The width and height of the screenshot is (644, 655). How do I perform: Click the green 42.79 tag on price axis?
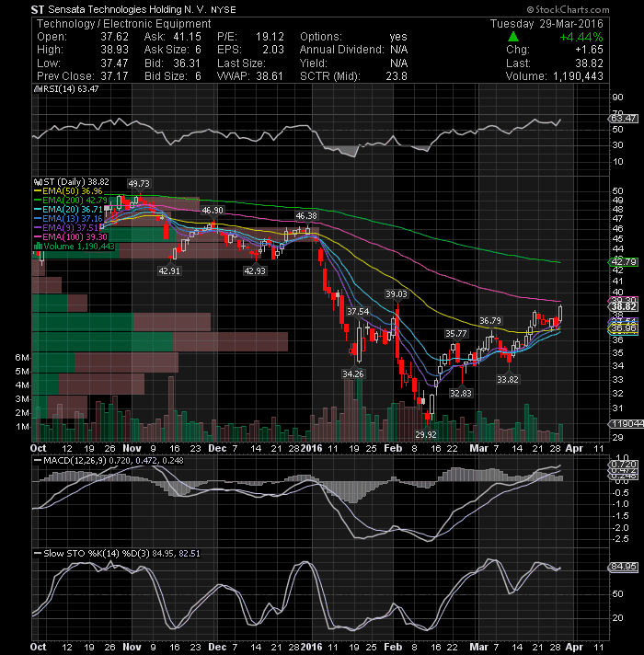pos(624,262)
